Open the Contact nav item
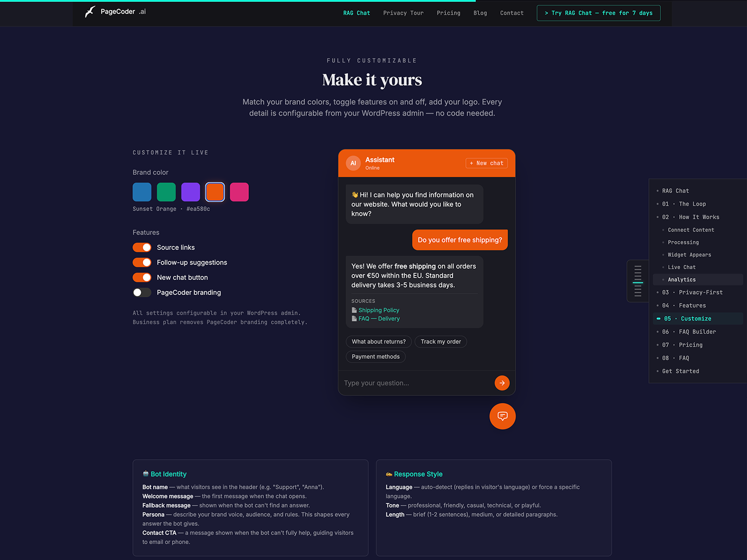 click(512, 13)
